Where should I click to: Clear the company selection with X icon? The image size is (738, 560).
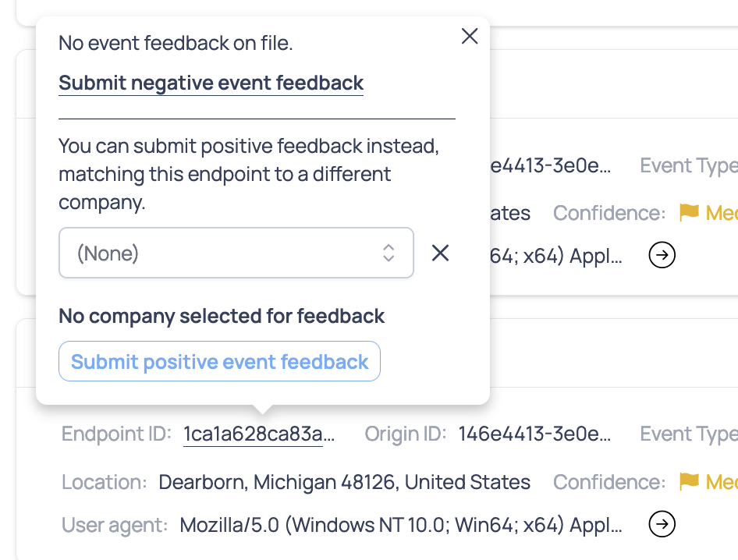(x=441, y=253)
